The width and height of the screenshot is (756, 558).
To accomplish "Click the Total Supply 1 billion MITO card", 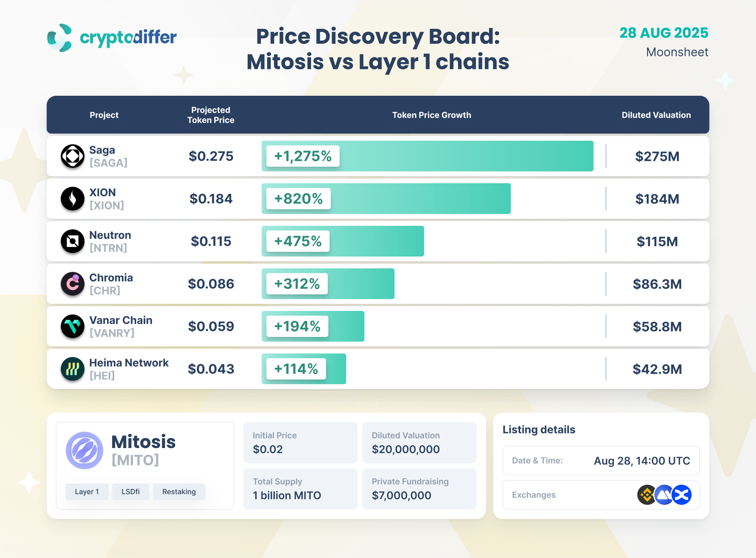I will (x=300, y=489).
